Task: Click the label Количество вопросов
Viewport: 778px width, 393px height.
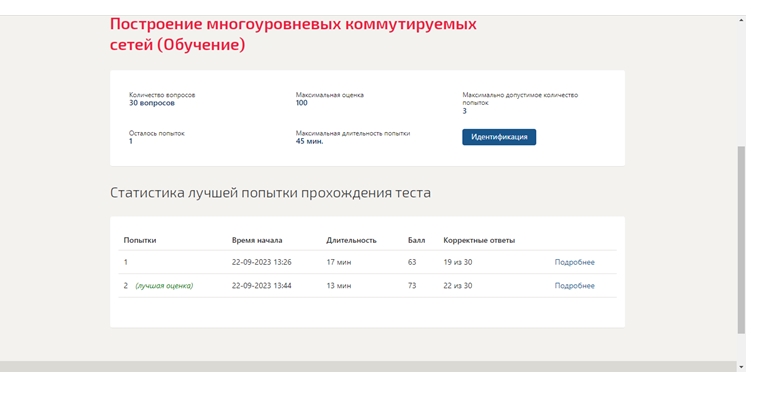Action: click(x=162, y=95)
